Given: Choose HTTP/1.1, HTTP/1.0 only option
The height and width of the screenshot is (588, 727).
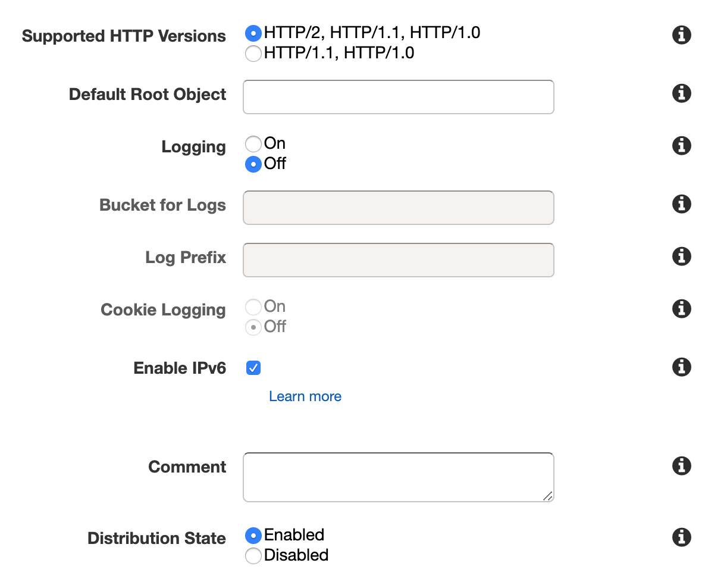Looking at the screenshot, I should pyautogui.click(x=253, y=54).
